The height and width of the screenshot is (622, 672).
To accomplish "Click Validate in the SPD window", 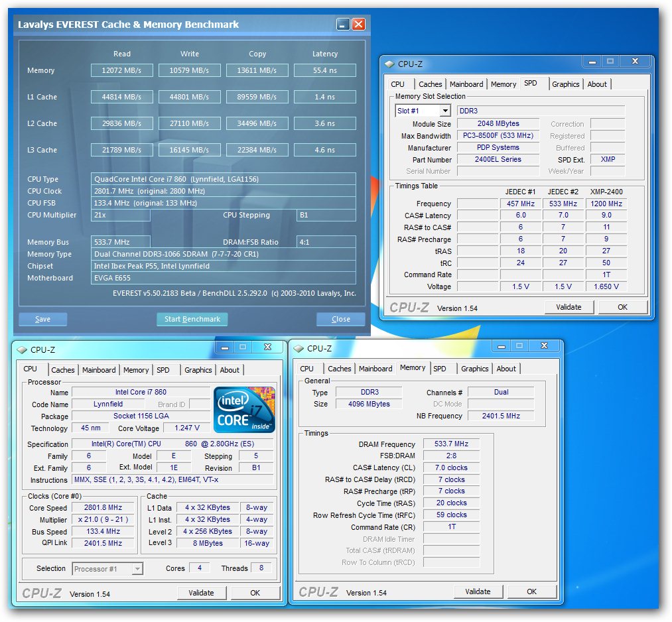I will coord(569,307).
